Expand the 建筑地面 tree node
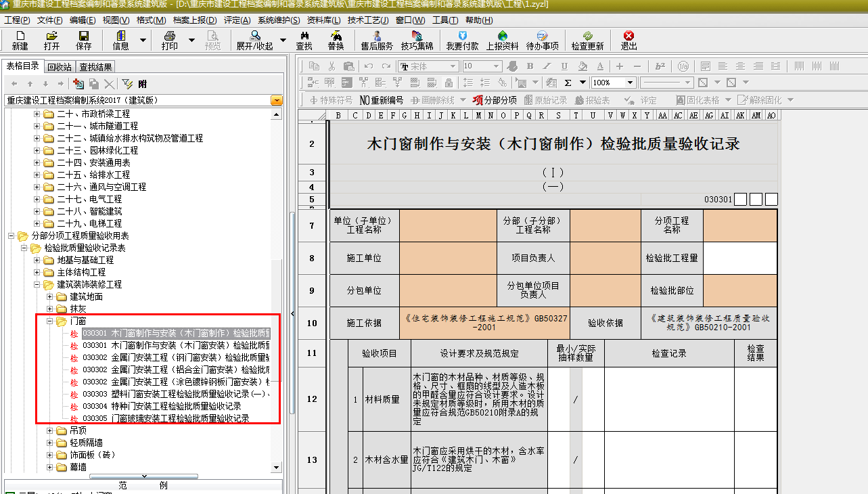868x494 pixels. coord(50,296)
